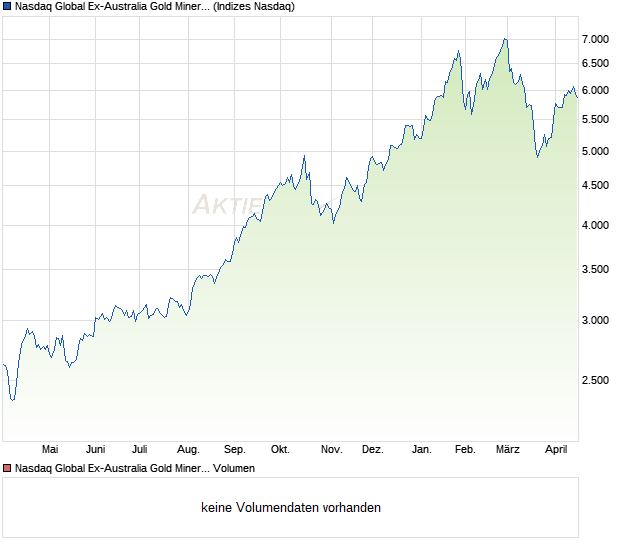Screen dimensions: 620x546
Task: Click the 'Juli' month label
Action: pos(140,450)
